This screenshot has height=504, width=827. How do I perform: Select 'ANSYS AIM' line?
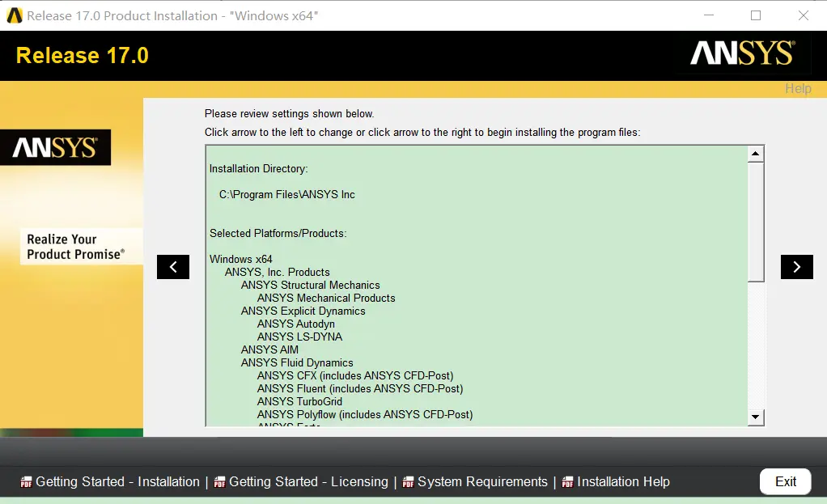tap(269, 349)
